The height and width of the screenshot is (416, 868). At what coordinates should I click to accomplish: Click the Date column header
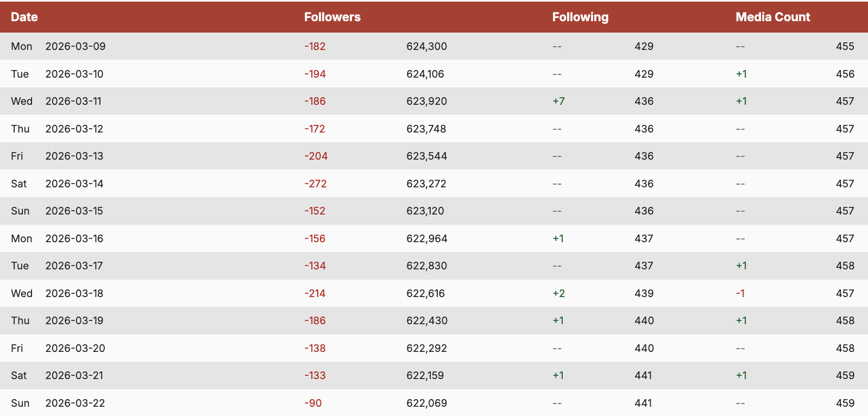(x=24, y=17)
